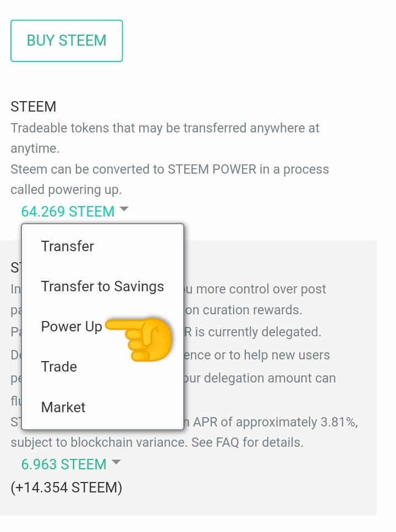396x532 pixels.
Task: Click the STEEM section heading
Action: pyautogui.click(x=33, y=107)
